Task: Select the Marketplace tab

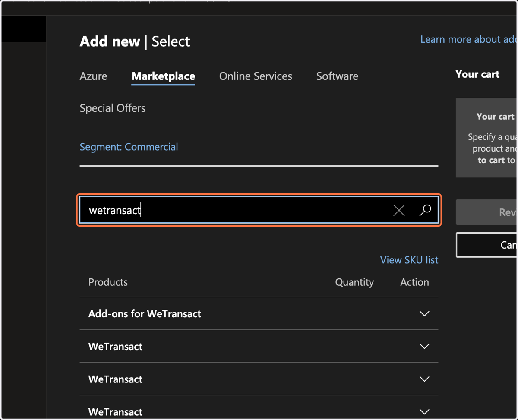Action: [163, 76]
